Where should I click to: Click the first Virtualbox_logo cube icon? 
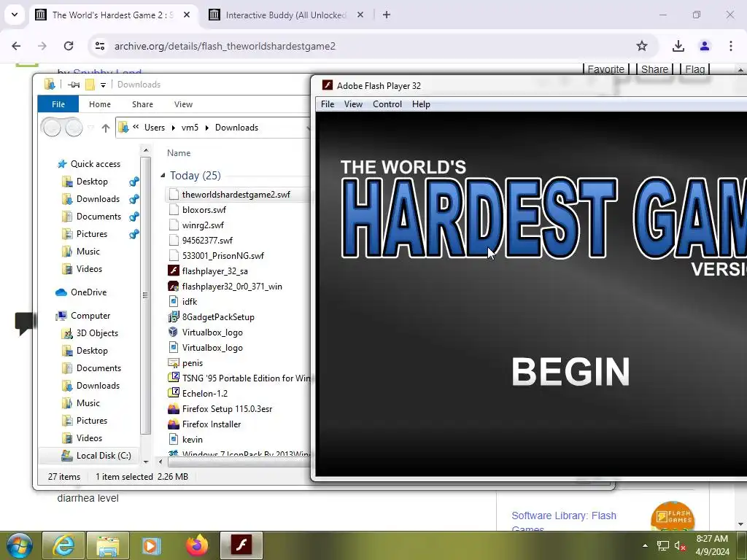point(174,332)
